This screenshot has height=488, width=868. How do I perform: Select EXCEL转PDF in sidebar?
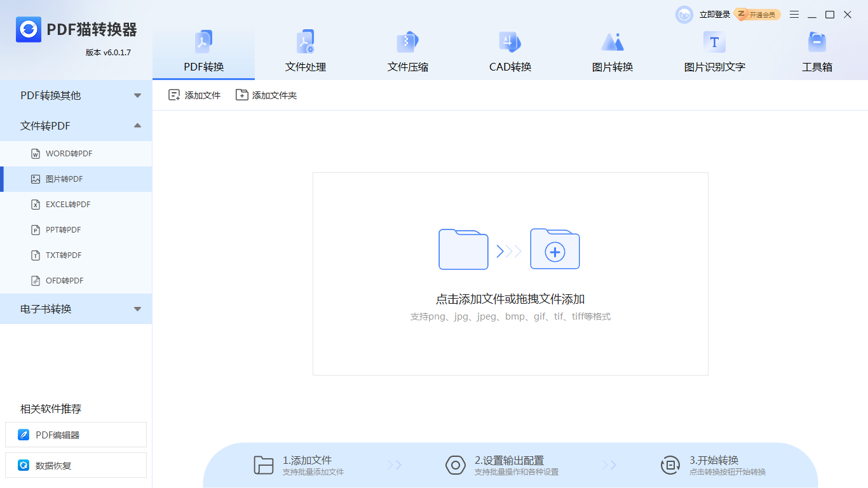pyautogui.click(x=76, y=205)
